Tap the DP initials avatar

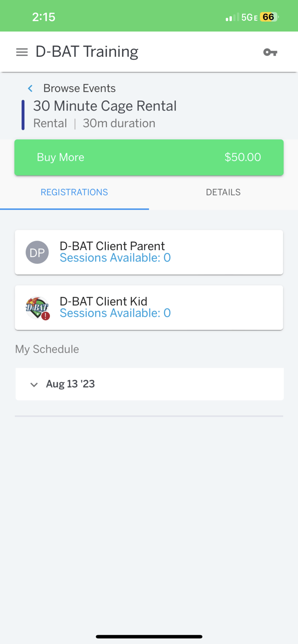coord(37,252)
